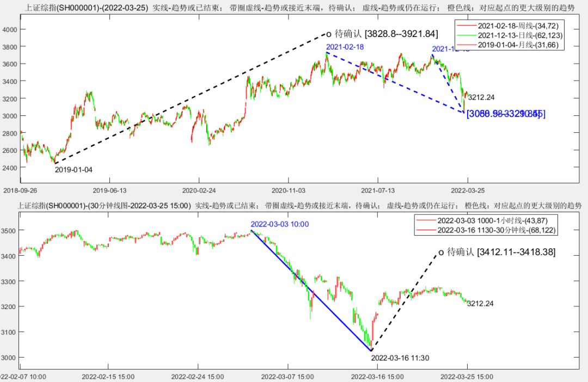Click the 2022-03-25 15:00 x-axis label
The image size is (588, 382).
tap(467, 377)
